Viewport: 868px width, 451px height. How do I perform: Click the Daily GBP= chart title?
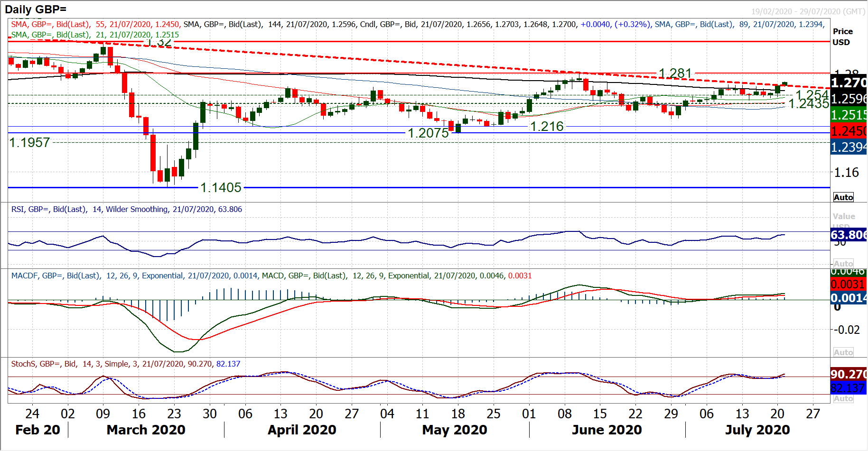coord(36,9)
